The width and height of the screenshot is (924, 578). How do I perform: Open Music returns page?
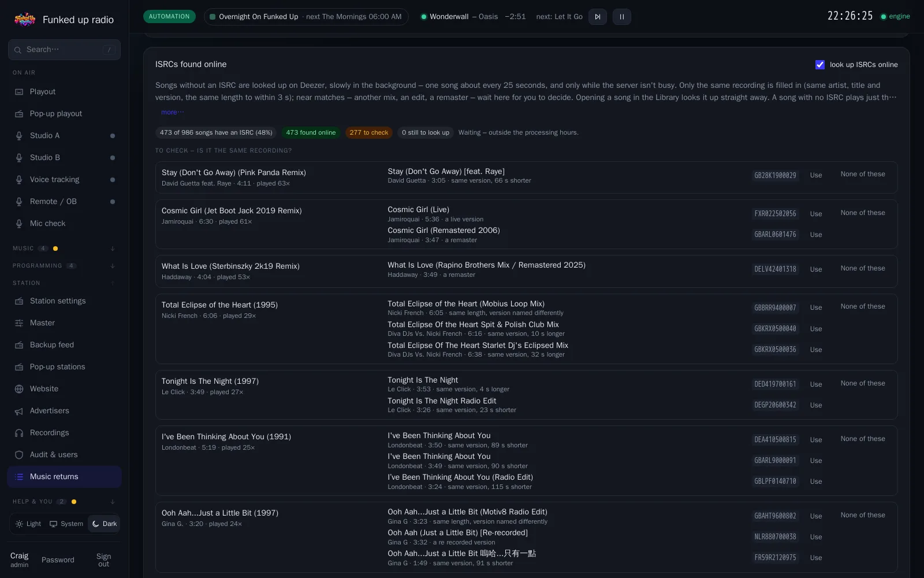click(x=64, y=477)
